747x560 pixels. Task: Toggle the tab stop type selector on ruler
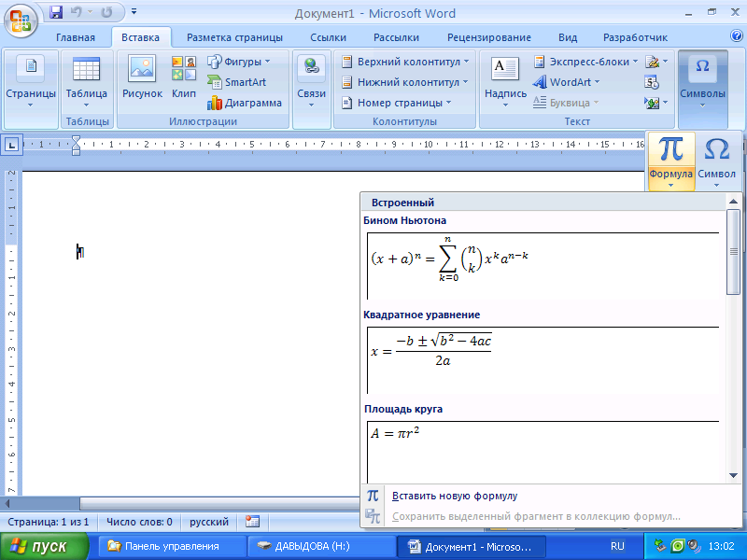pyautogui.click(x=12, y=145)
